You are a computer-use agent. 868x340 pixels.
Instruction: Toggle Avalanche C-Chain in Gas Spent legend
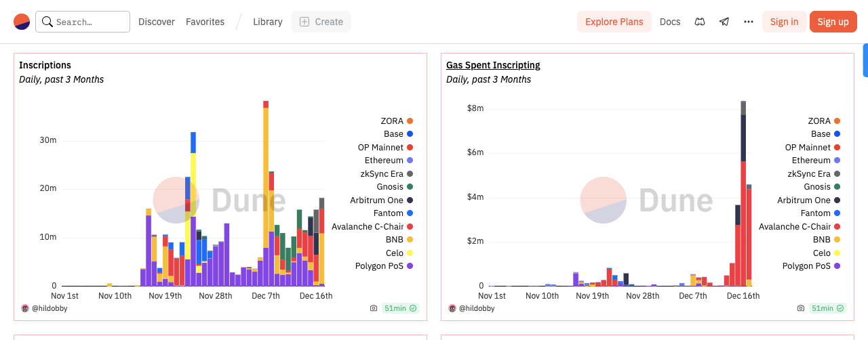click(800, 226)
